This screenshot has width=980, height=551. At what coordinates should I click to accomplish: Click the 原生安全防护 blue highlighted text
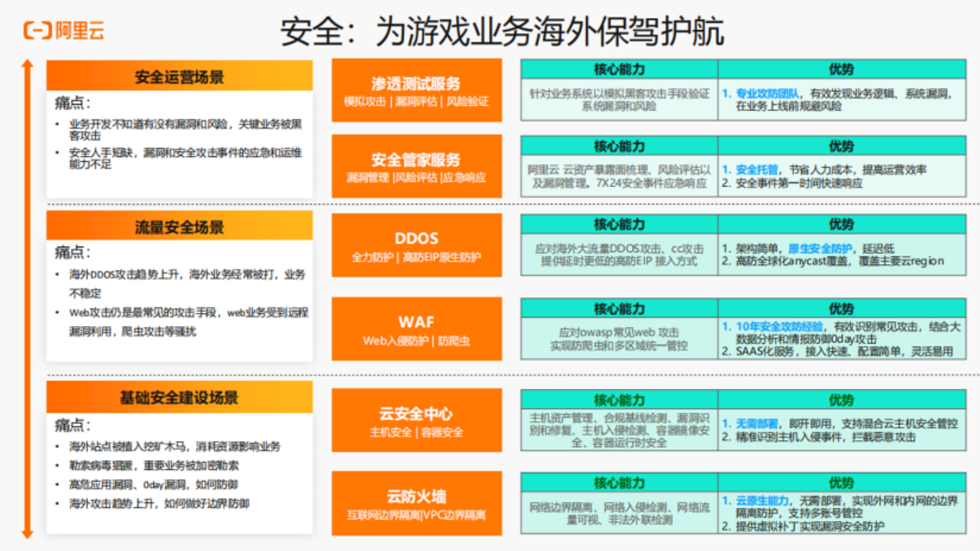[820, 249]
